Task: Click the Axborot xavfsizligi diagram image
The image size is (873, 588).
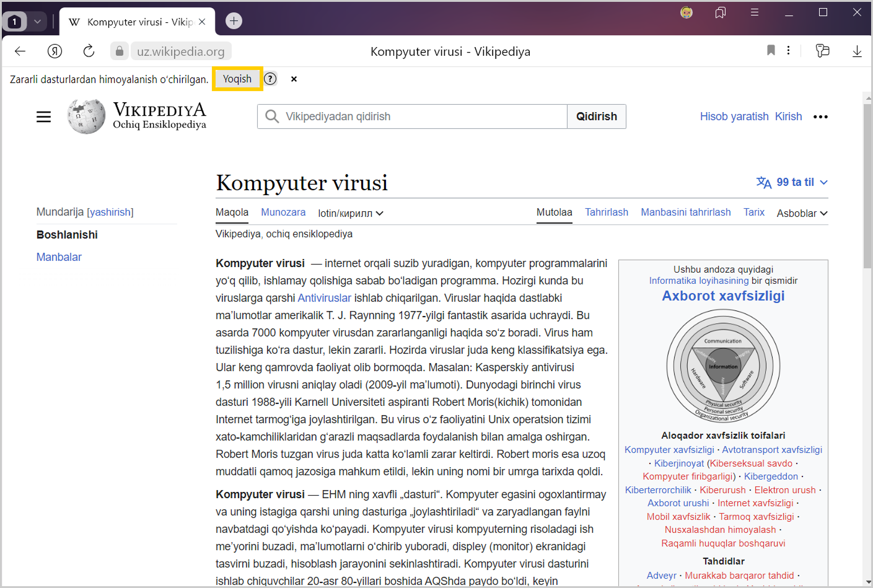Action: (x=723, y=366)
